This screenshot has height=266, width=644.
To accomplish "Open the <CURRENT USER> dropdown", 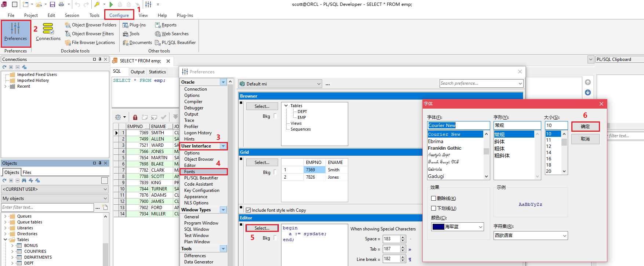I will click(x=55, y=189).
